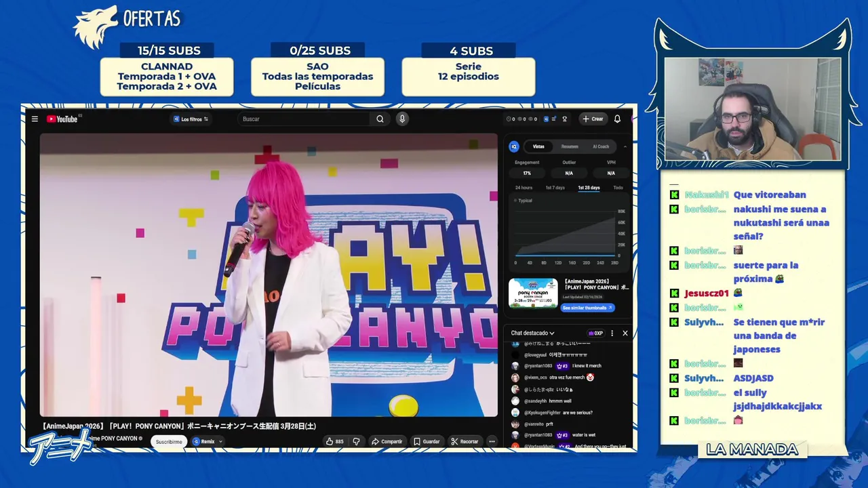868x488 pixels.
Task: Select the 1st 28 days range
Action: (589, 188)
